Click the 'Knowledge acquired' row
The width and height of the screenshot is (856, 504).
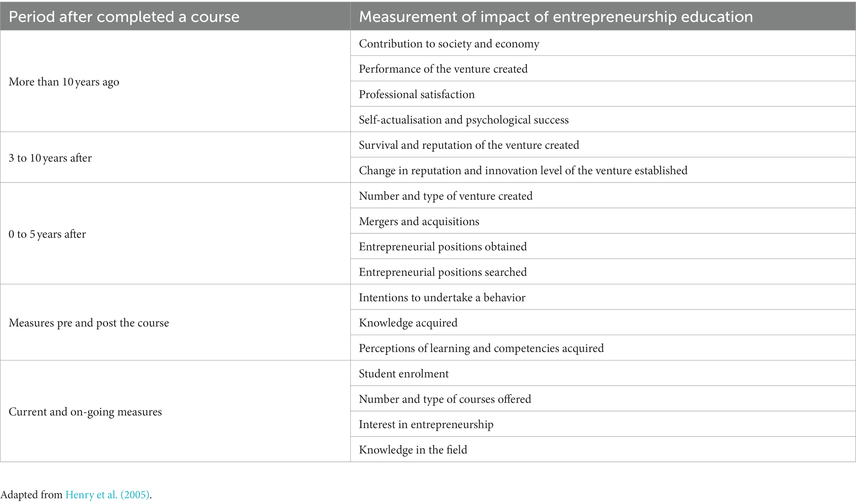[x=603, y=322]
